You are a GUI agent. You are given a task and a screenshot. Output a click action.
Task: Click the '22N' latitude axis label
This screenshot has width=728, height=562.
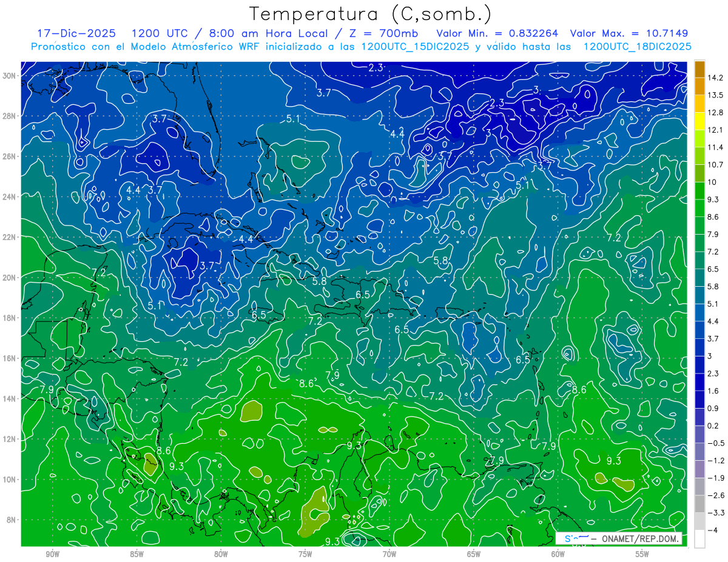click(x=9, y=237)
